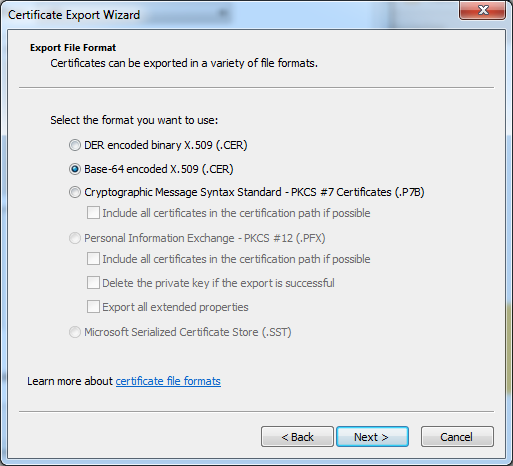Go to previous step with < Back

click(x=297, y=437)
